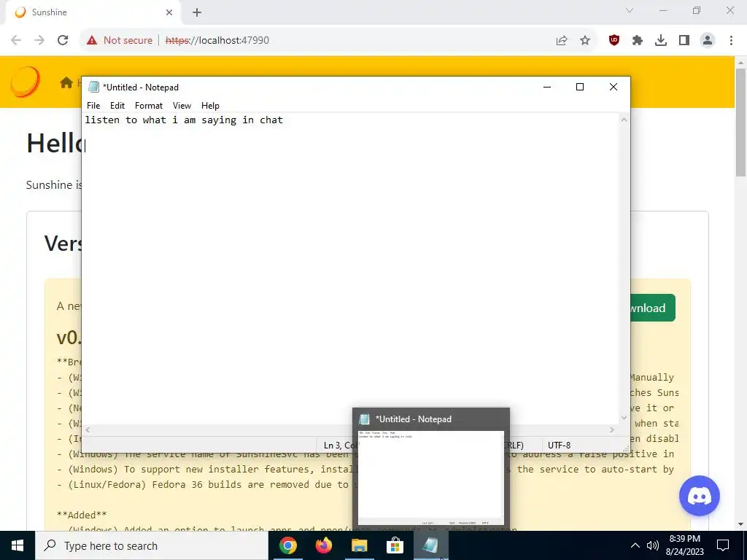Open the volume speaker icon
The height and width of the screenshot is (560, 747).
point(653,545)
